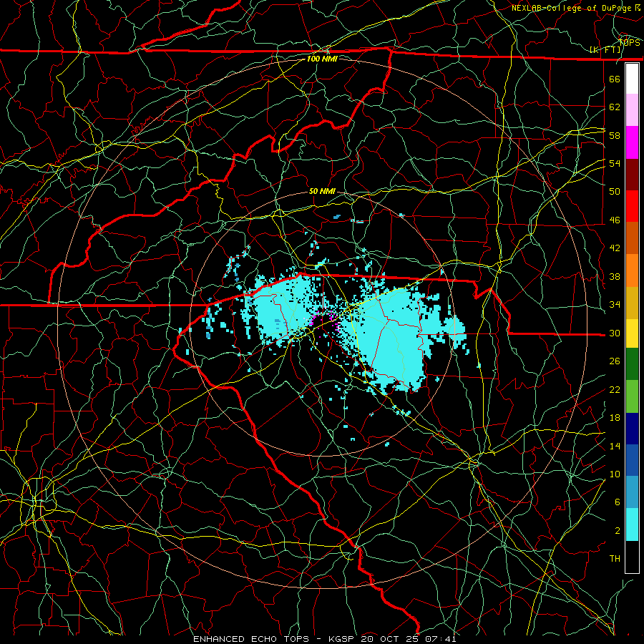This screenshot has height=644, width=644.
Task: Click the yellow 34 kft legend swatch
Action: tap(632, 333)
